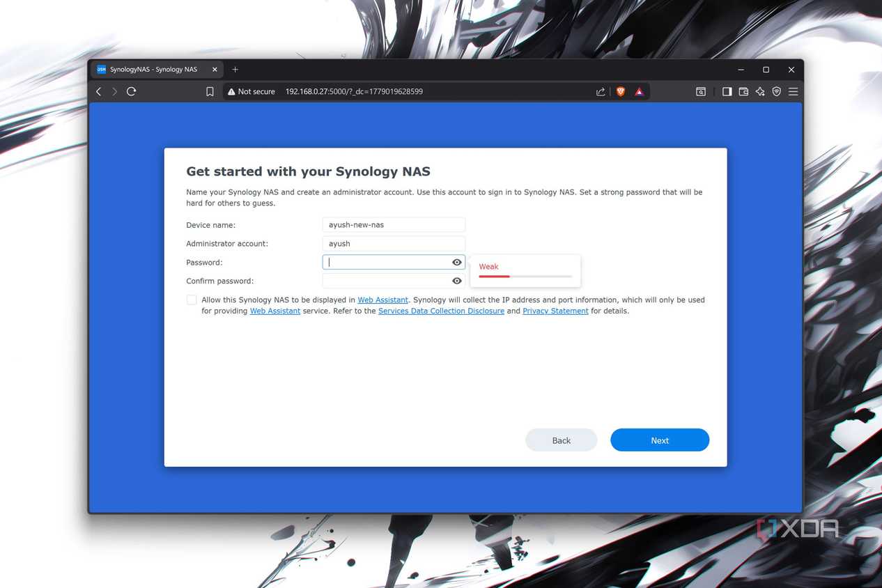882x588 pixels.
Task: Click the Weak password strength bar
Action: [525, 277]
